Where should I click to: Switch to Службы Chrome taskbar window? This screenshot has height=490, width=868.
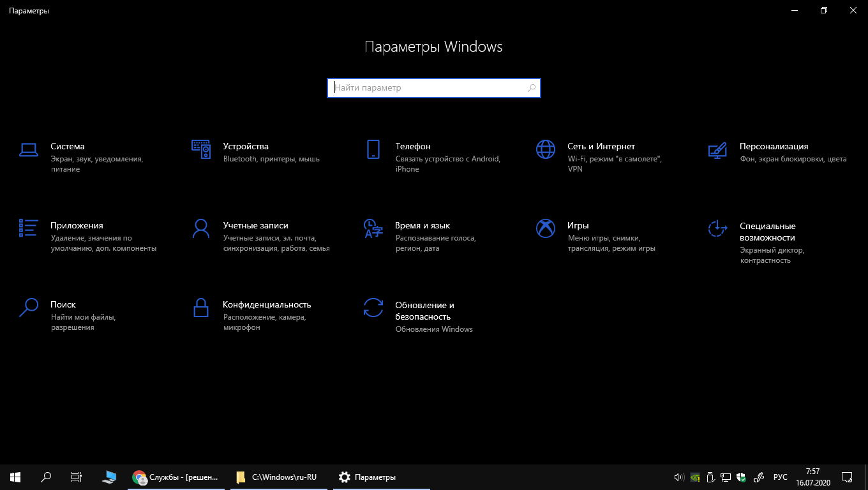[x=176, y=477]
